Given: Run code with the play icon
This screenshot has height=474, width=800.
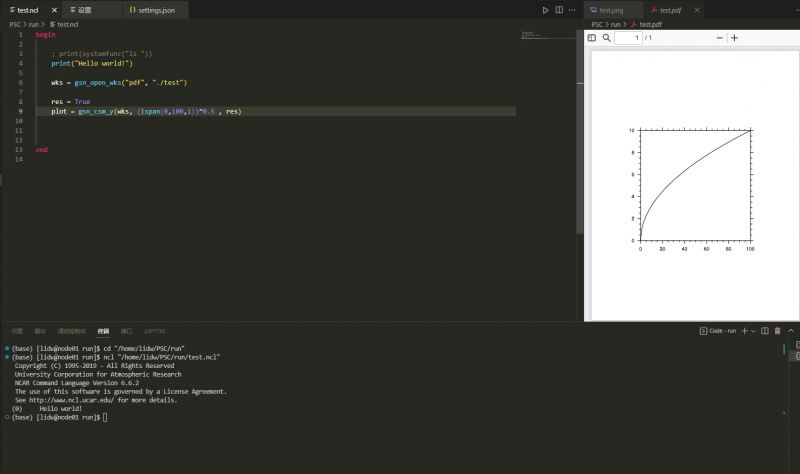Looking at the screenshot, I should click(545, 10).
